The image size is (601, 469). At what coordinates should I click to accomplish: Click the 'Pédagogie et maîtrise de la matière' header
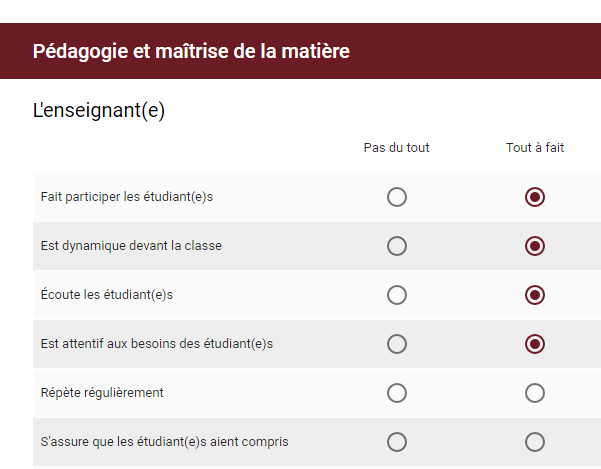(191, 51)
